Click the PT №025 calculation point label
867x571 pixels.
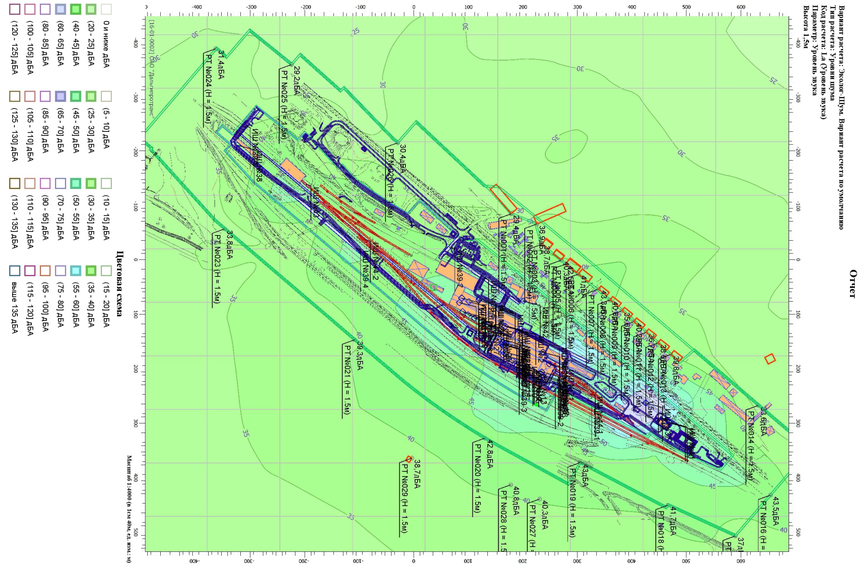tap(284, 104)
